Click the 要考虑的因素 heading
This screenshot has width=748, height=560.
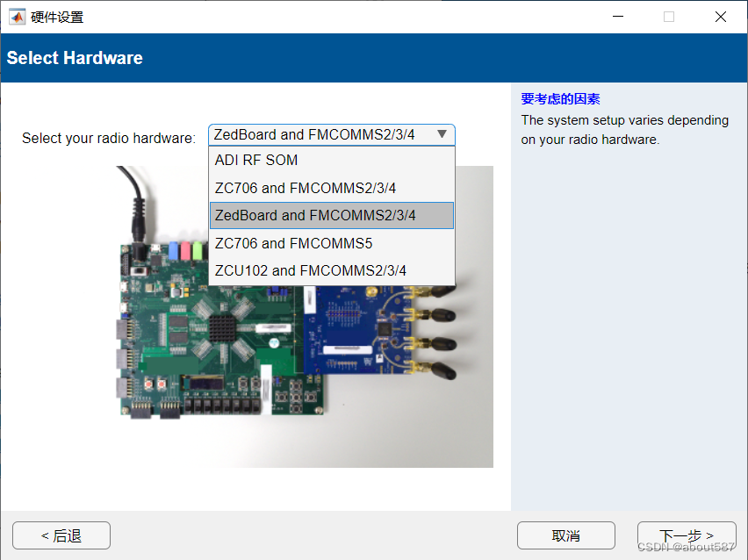(x=560, y=98)
